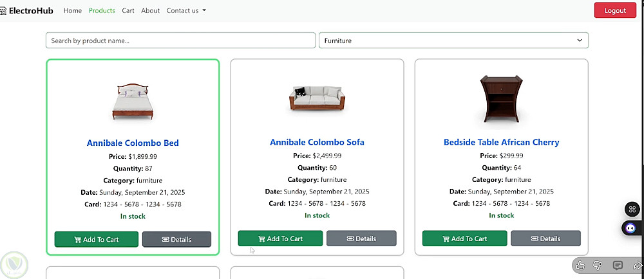This screenshot has width=644, height=279.
Task: Click the search by product name field
Action: (180, 40)
